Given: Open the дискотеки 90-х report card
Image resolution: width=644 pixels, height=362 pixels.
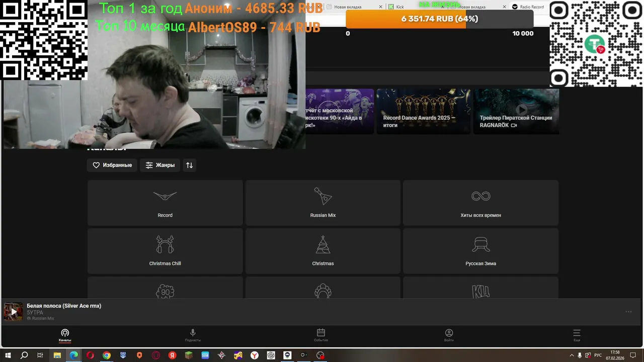Looking at the screenshot, I should (340, 112).
